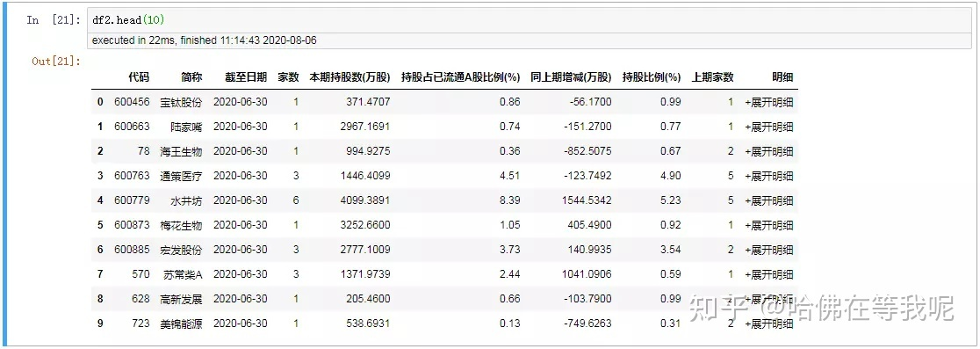Viewport: 980px width, 349px height.
Task: Expand details link in 通策医疗 row
Action: [768, 176]
